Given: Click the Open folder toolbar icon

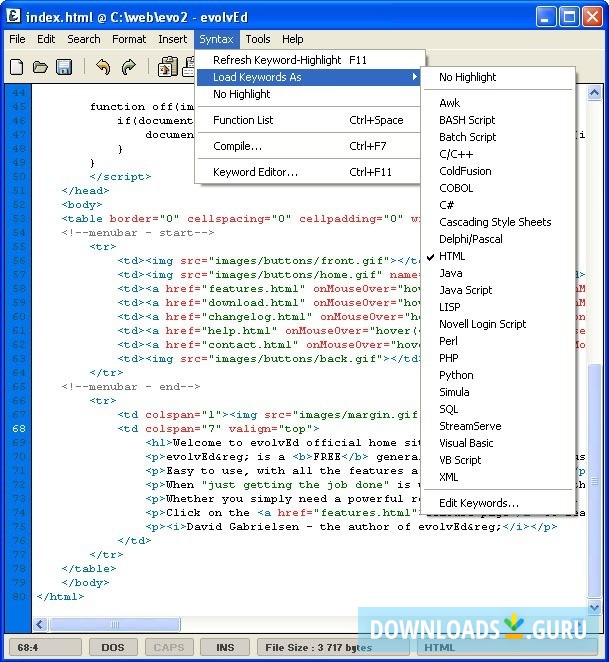Looking at the screenshot, I should tap(40, 67).
